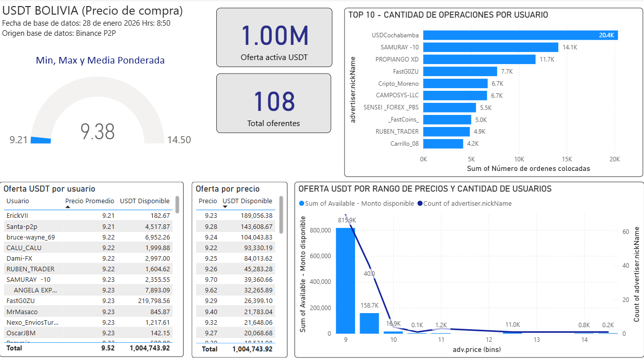Click the 108 Total oferentes card
Screen dimensions: 644x360
click(x=273, y=103)
